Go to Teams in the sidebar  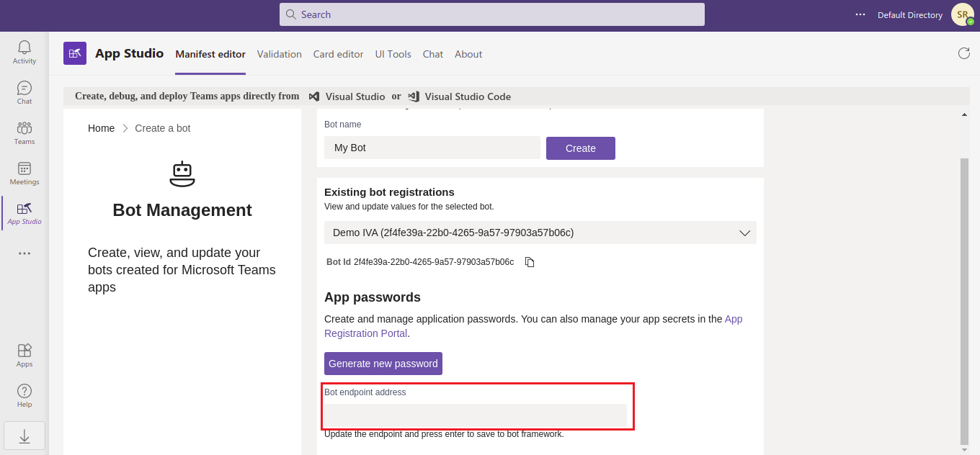pyautogui.click(x=24, y=132)
